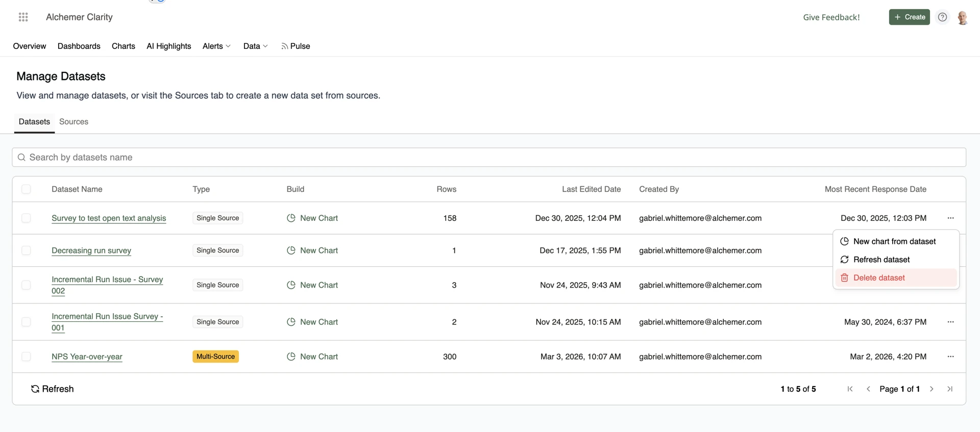
Task: Go to the previous page arrow
Action: pyautogui.click(x=868, y=389)
